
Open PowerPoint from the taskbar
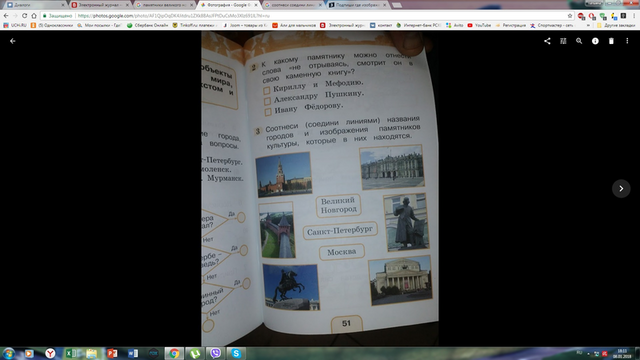click(x=112, y=353)
